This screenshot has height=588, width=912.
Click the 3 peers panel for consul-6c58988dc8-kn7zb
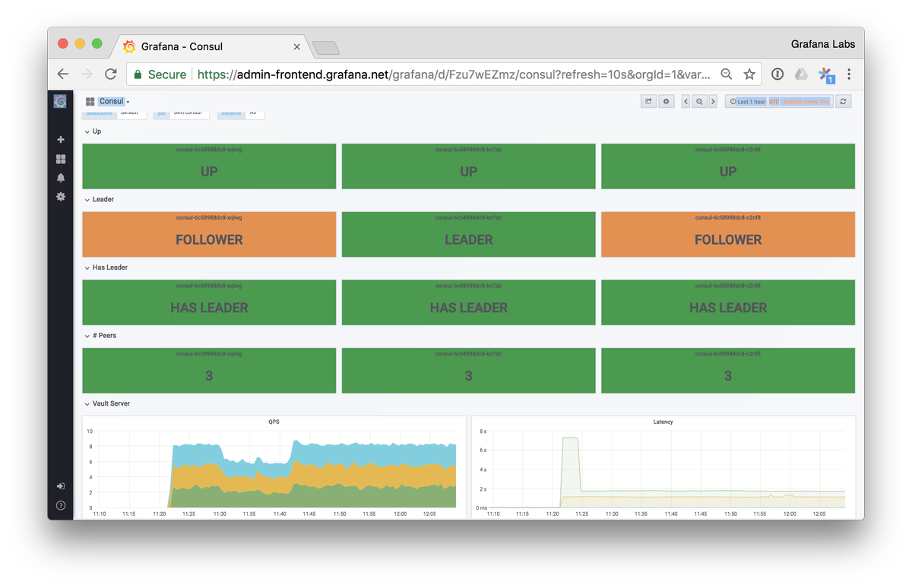click(x=468, y=371)
